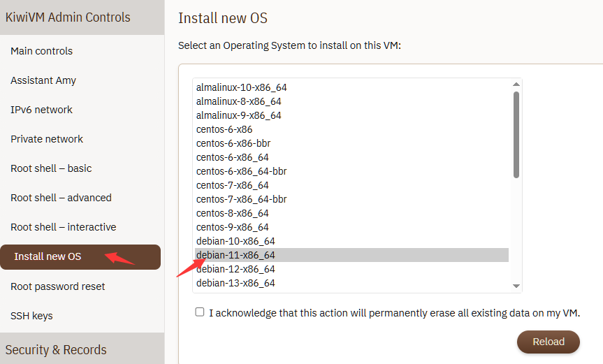Screen dimensions: 603x364
Task: Select Install new OS menu item
Action: (x=48, y=256)
